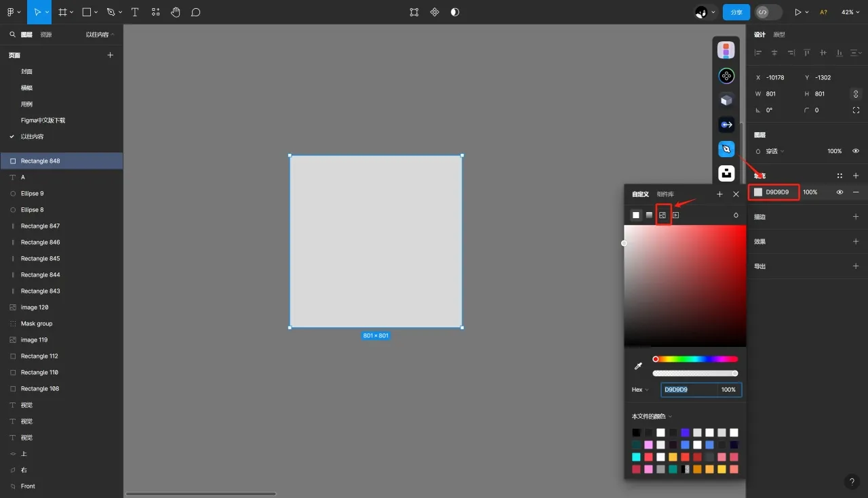Click the hue slider

point(695,359)
